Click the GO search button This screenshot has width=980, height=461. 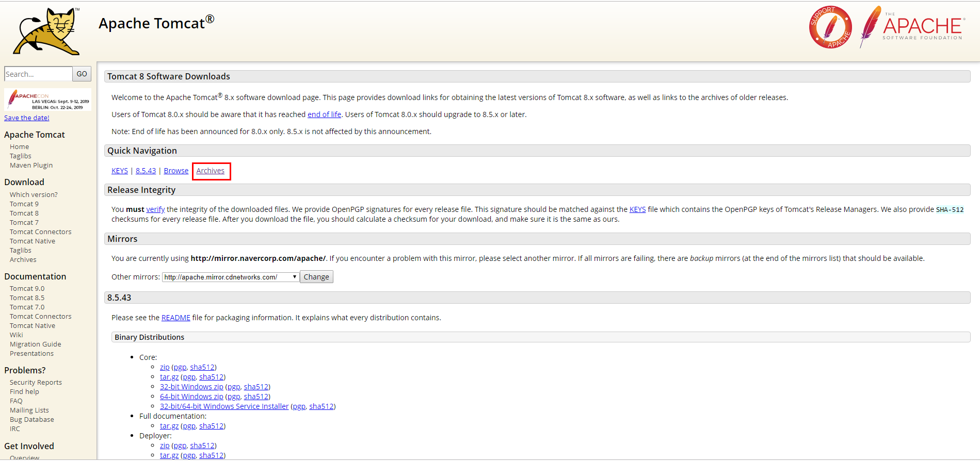pos(82,74)
